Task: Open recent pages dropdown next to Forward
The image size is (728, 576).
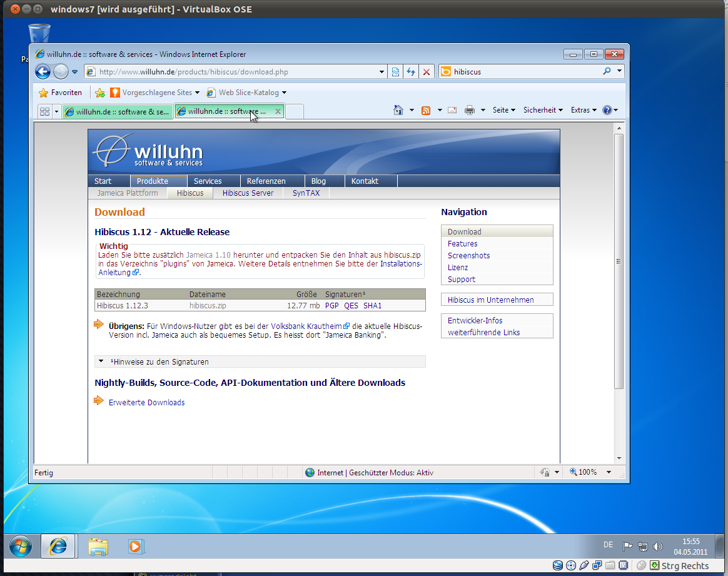Action: point(75,72)
